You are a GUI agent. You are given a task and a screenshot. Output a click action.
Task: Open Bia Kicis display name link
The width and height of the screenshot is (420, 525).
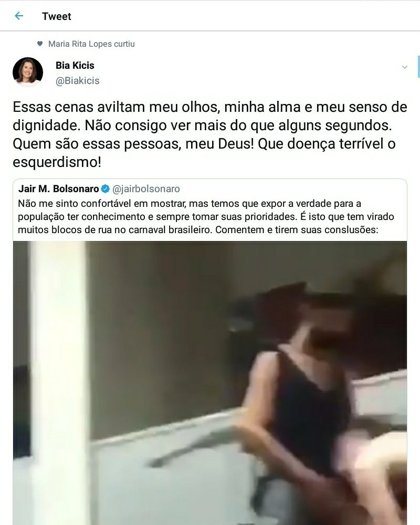click(75, 65)
